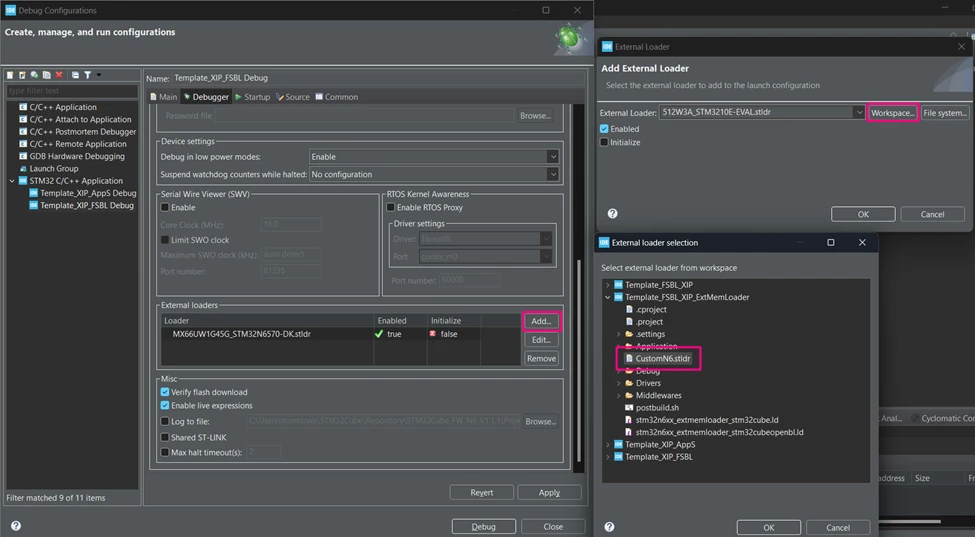Expand the Middlewares folder
The width and height of the screenshot is (975, 537).
pos(619,395)
